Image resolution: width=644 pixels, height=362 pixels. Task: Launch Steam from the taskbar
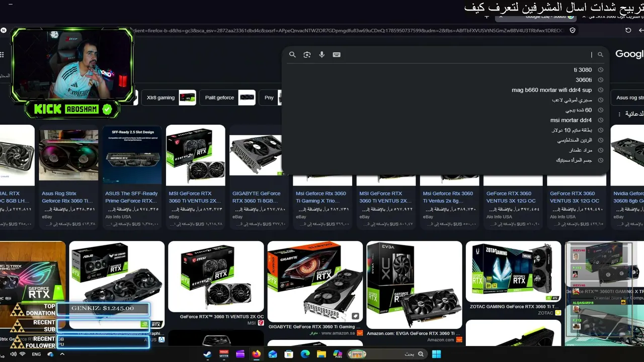207,354
